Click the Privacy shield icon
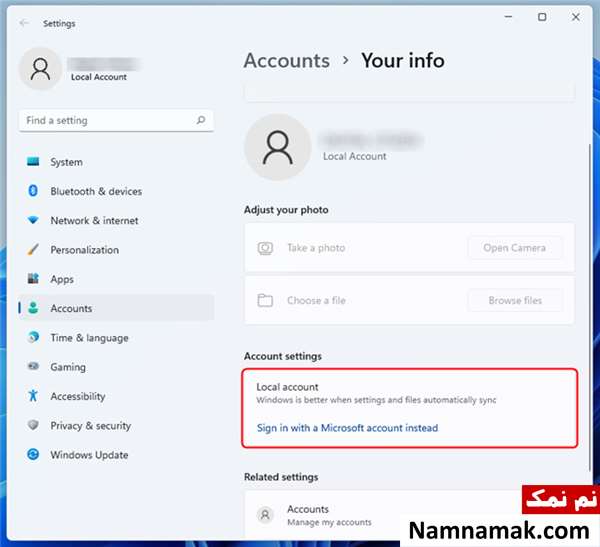 33,425
